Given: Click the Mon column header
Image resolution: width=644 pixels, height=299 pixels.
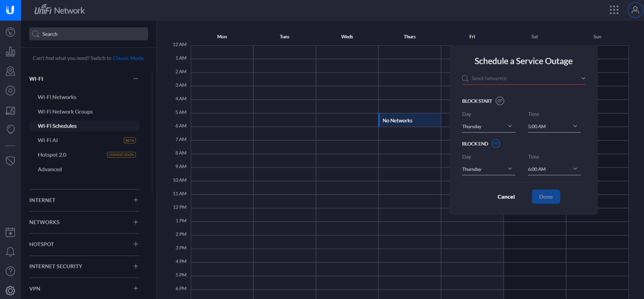Looking at the screenshot, I should tap(222, 37).
